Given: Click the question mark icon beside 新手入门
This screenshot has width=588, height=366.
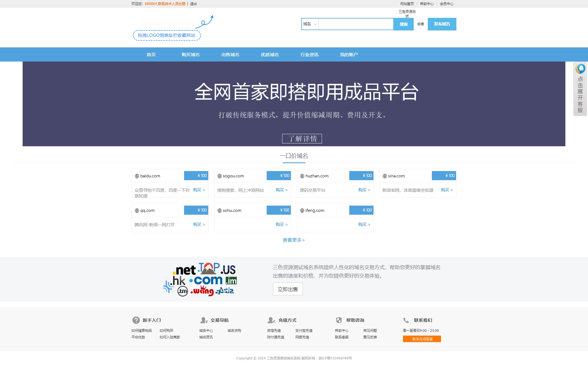Looking at the screenshot, I should pyautogui.click(x=136, y=320).
